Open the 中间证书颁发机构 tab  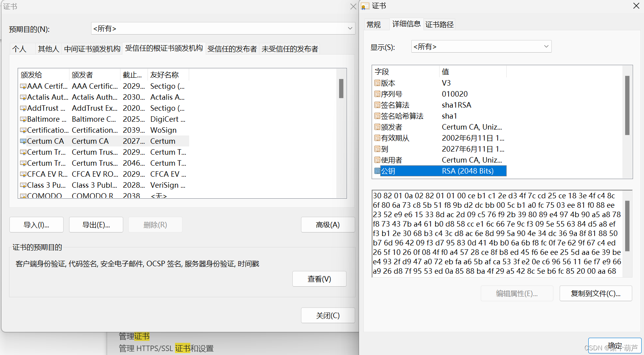[92, 49]
